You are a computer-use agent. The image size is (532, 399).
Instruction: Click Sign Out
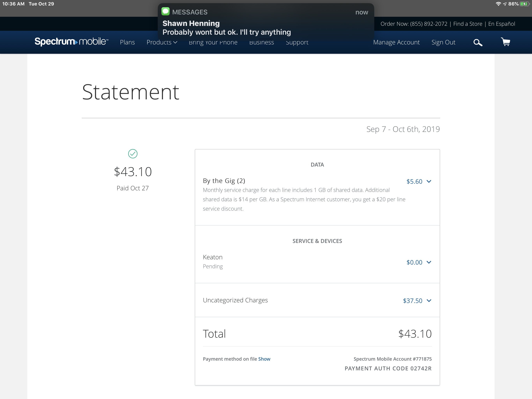tap(443, 42)
